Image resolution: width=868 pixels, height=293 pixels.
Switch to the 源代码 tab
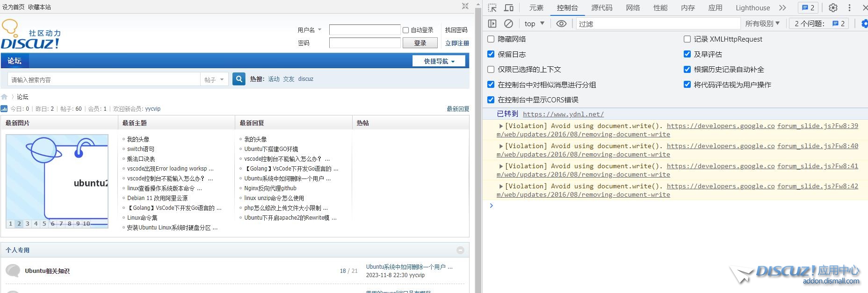click(601, 8)
